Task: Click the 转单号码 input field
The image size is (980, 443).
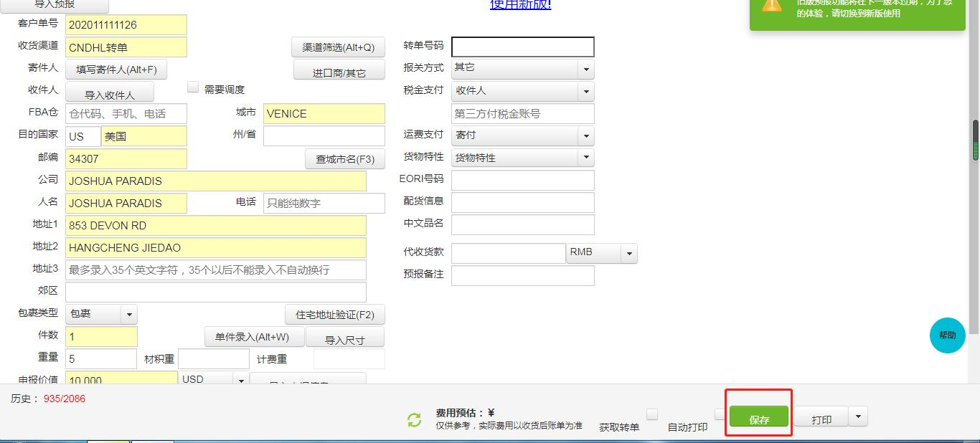Action: (522, 47)
